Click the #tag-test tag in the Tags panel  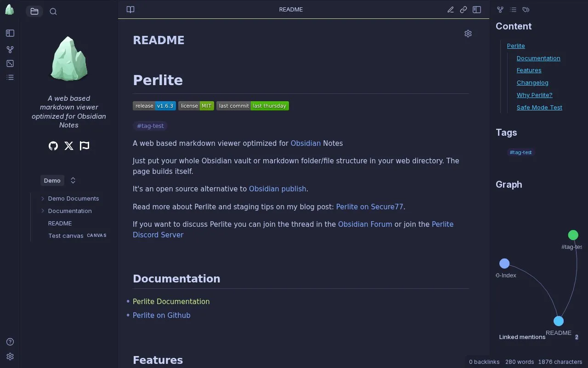pyautogui.click(x=520, y=152)
